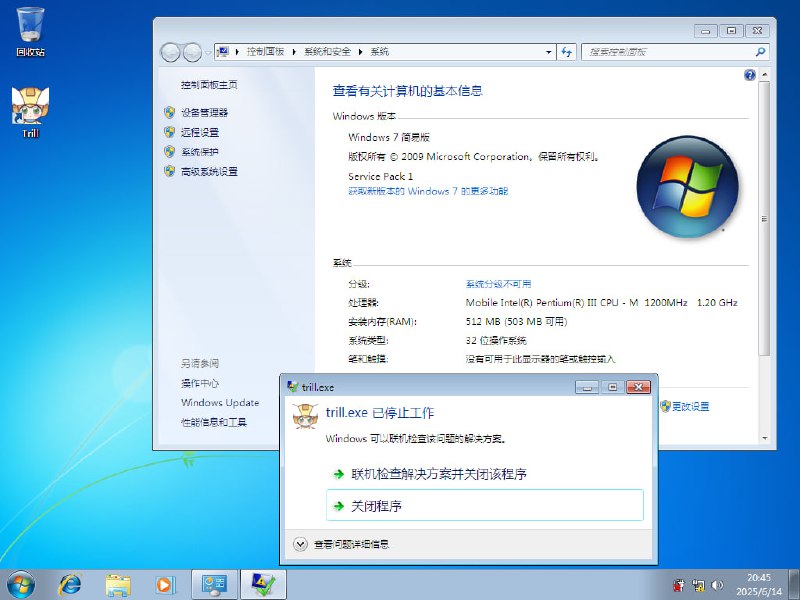Image resolution: width=800 pixels, height=600 pixels.
Task: Expand the arrow after 控制面板 breadcrumb
Action: click(294, 52)
